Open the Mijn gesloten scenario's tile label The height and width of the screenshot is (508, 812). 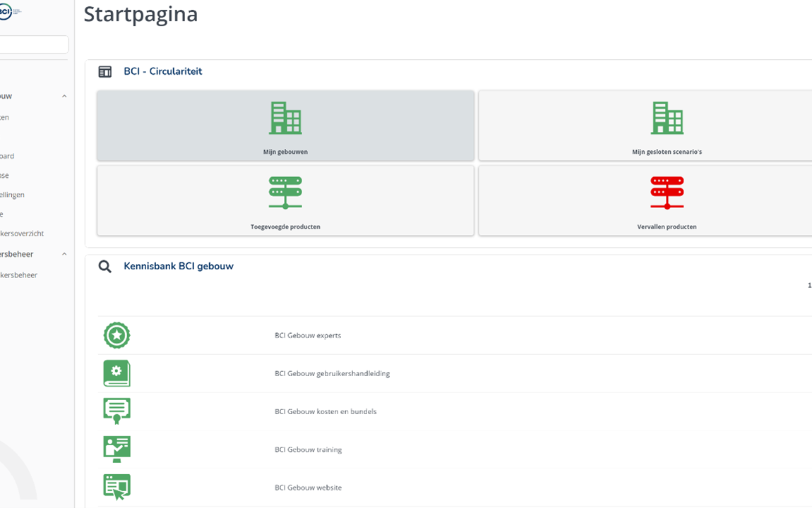pyautogui.click(x=667, y=152)
